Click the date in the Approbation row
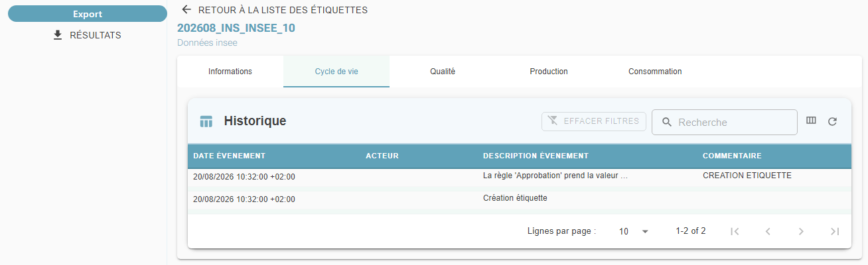The height and width of the screenshot is (265, 868). tap(244, 177)
